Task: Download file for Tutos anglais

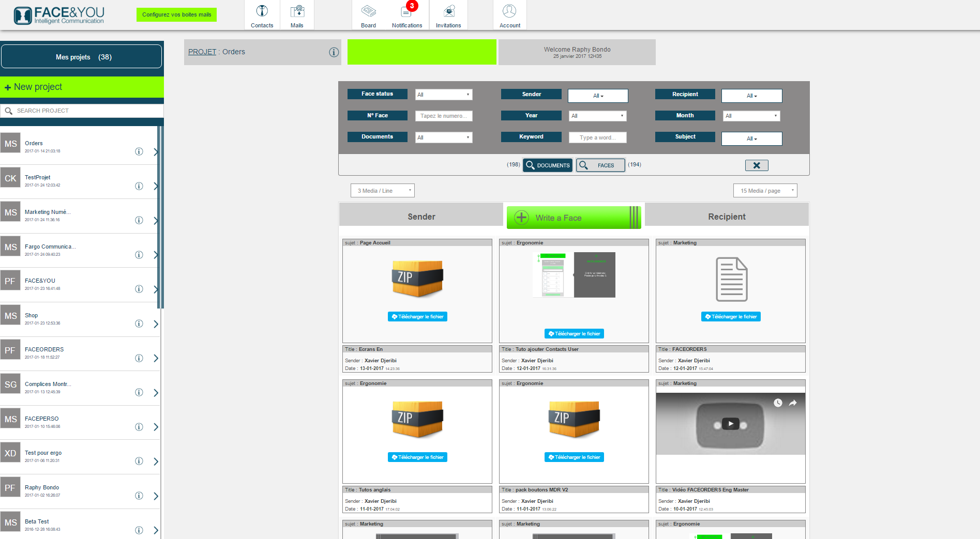Action: [x=417, y=457]
